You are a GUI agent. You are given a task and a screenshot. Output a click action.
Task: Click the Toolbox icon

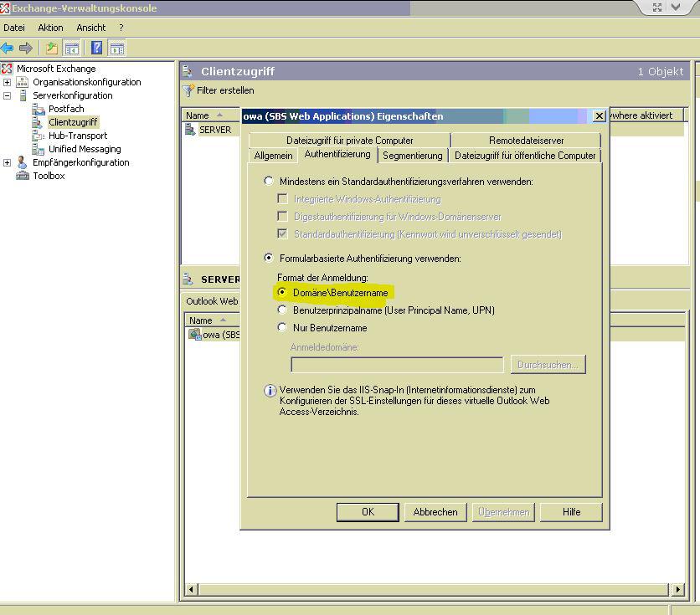(23, 176)
